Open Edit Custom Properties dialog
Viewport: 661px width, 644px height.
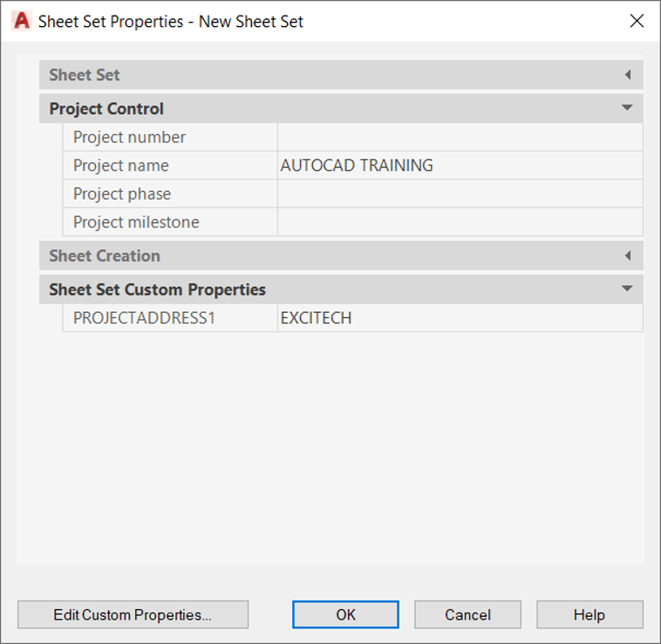click(x=133, y=614)
